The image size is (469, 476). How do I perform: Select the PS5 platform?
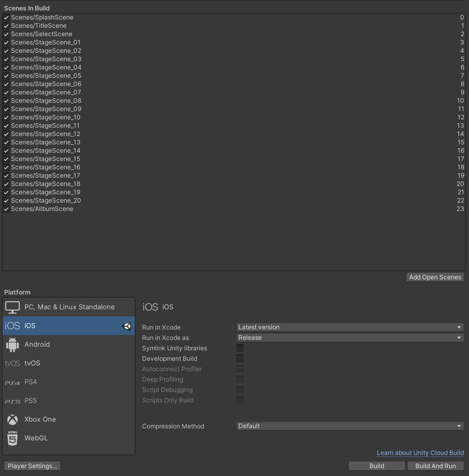[69, 401]
